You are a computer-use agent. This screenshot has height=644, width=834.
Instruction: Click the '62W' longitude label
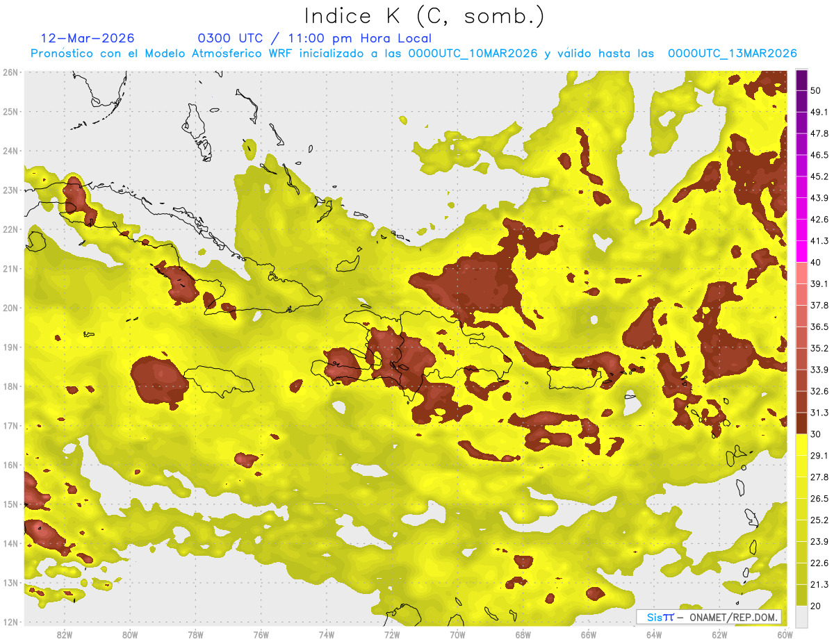click(x=719, y=634)
